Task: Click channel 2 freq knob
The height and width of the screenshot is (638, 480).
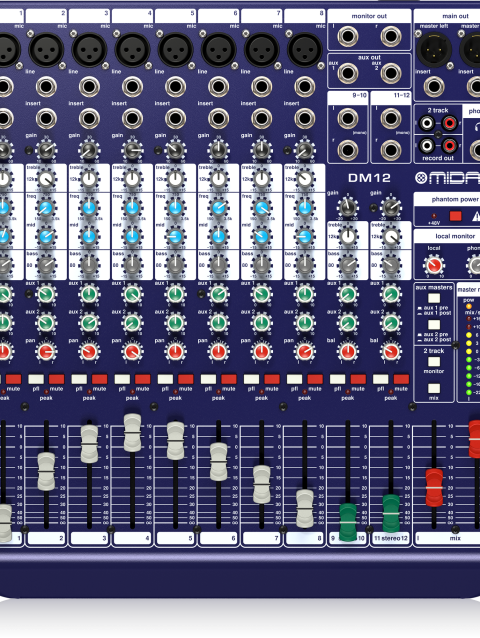Action: (46, 208)
